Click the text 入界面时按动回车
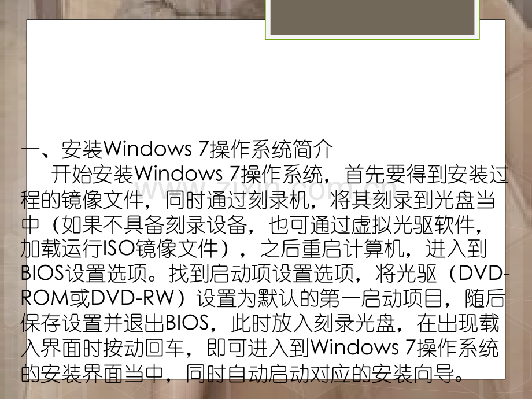Image resolution: width=532 pixels, height=399 pixels. [102, 348]
